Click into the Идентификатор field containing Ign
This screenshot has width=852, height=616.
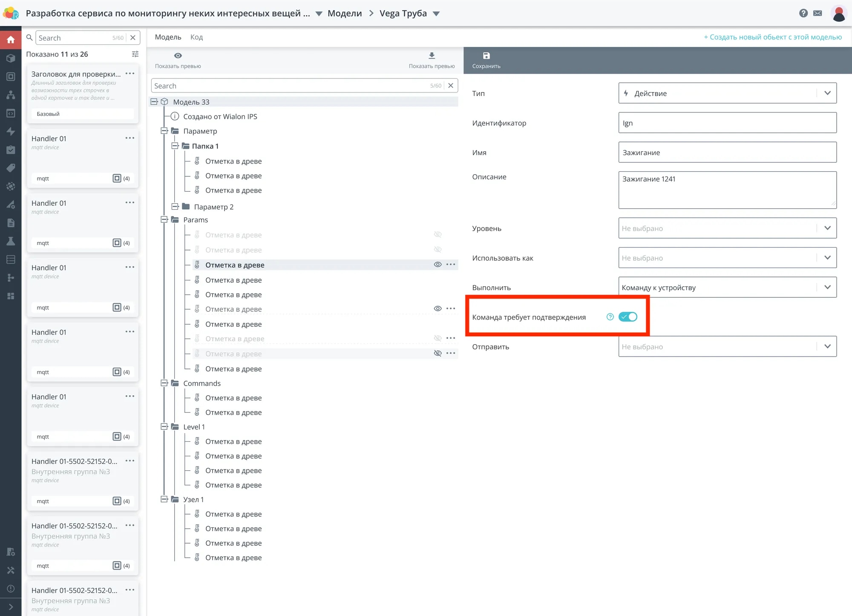tap(727, 123)
